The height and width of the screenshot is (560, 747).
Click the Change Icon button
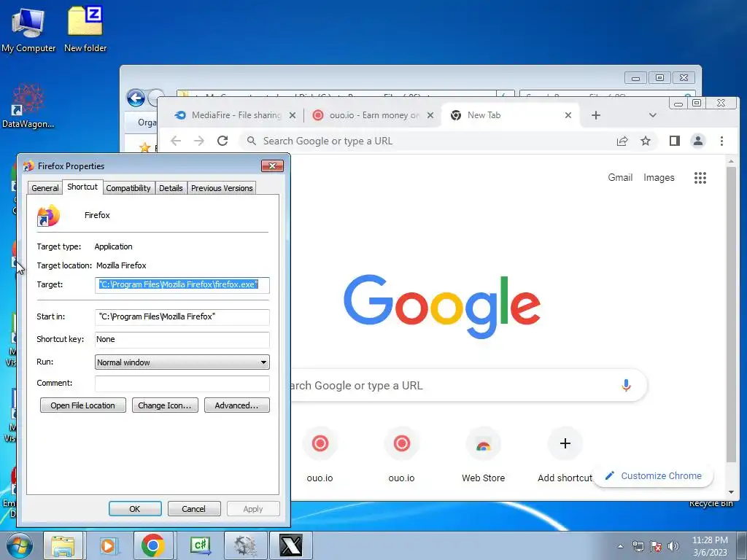pos(165,405)
